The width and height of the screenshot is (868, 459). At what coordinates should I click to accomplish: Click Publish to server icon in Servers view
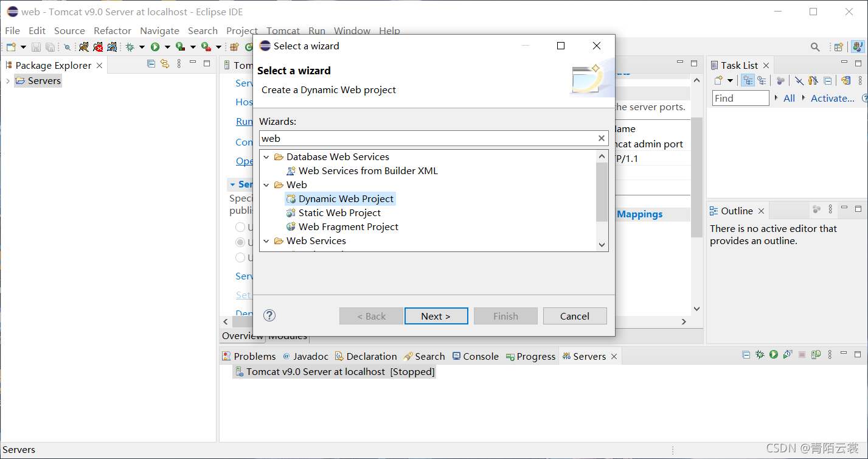pos(816,354)
